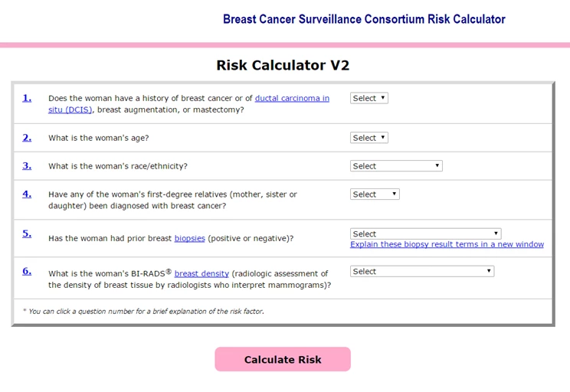Click the Risk Calculator V2 heading
The height and width of the screenshot is (392, 570).
pos(283,65)
